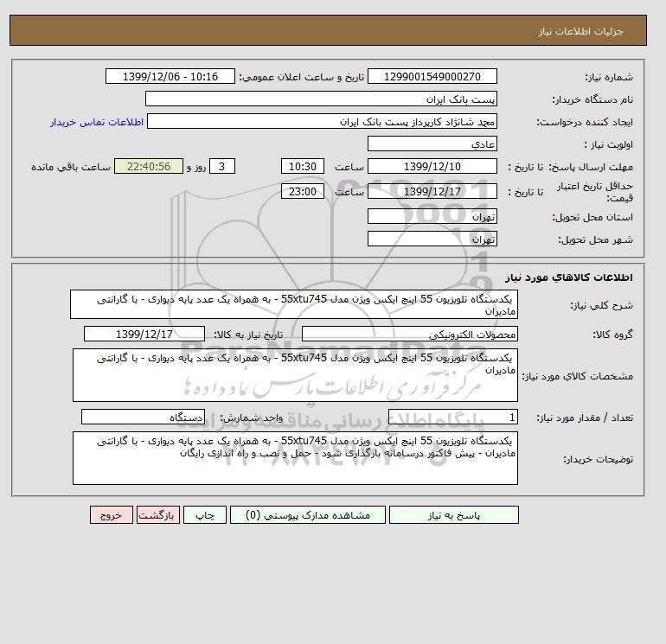666x644 pixels.
Task: Click buyer organization field 'پست بانک ایران'
Action: point(321,99)
